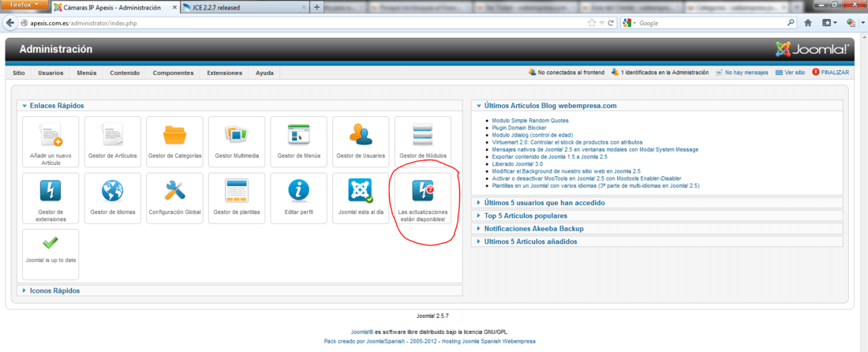Open Componentes menu
The height and width of the screenshot is (352, 868).
click(174, 73)
